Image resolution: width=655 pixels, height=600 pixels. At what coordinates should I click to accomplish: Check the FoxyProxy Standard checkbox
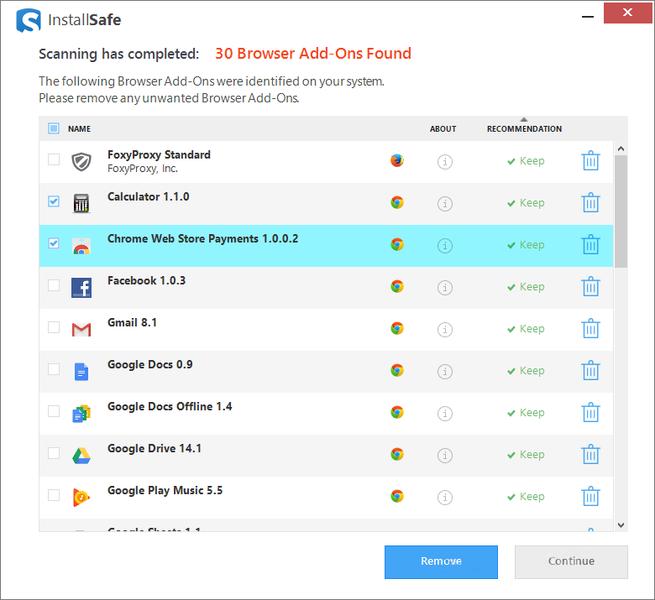[53, 159]
